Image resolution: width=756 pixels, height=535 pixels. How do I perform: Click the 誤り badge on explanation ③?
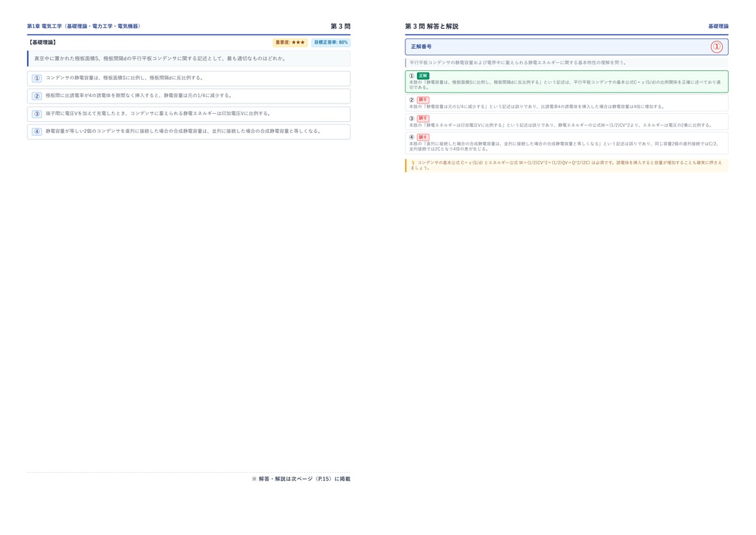[x=423, y=118]
